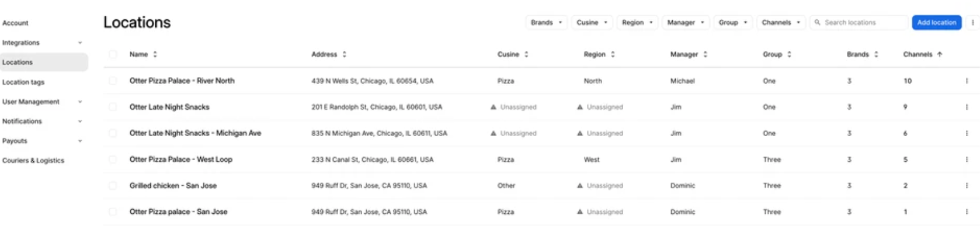
Task: Open row menu for Grilled chicken - San Jose
Action: coord(967,186)
